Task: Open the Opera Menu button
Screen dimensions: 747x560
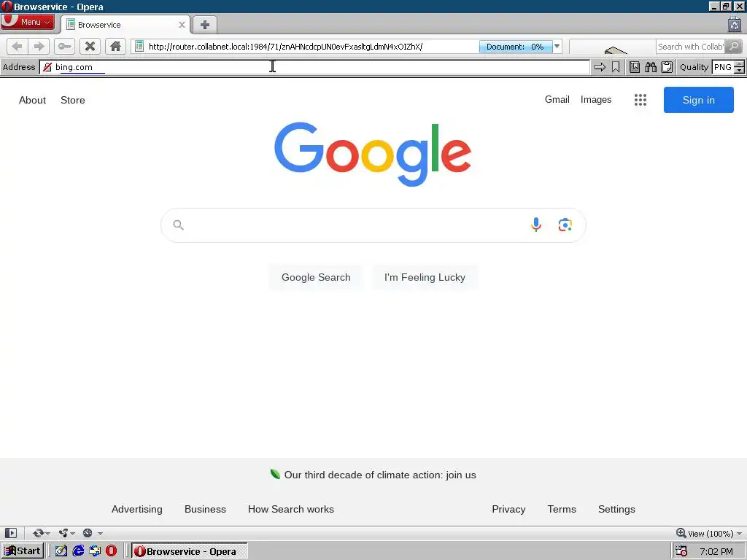Action: click(27, 22)
